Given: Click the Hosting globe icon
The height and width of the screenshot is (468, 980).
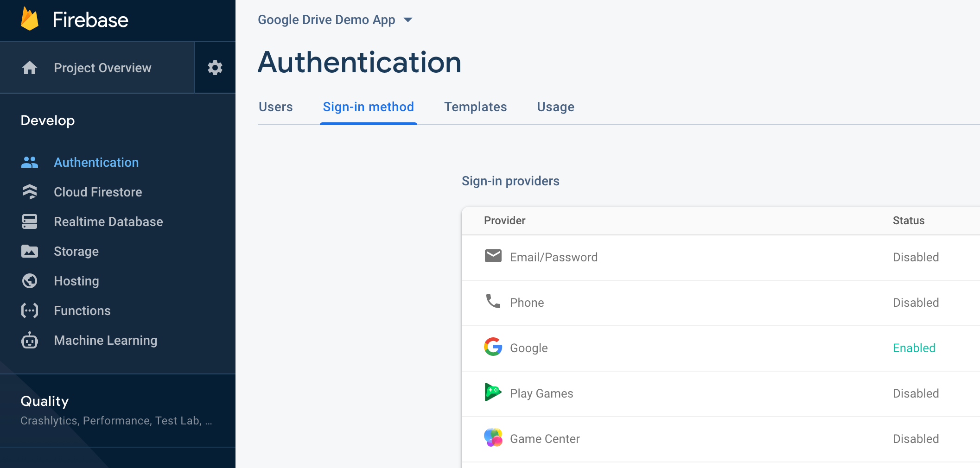Looking at the screenshot, I should [x=29, y=281].
